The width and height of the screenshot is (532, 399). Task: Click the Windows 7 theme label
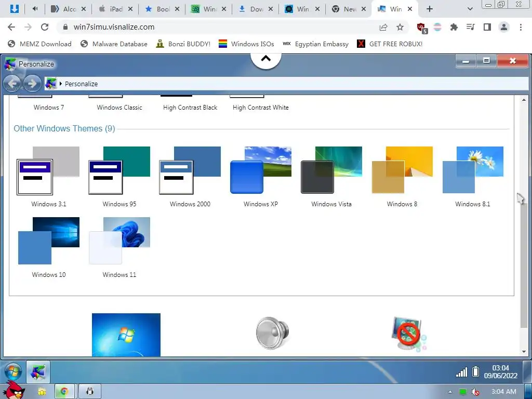point(48,108)
